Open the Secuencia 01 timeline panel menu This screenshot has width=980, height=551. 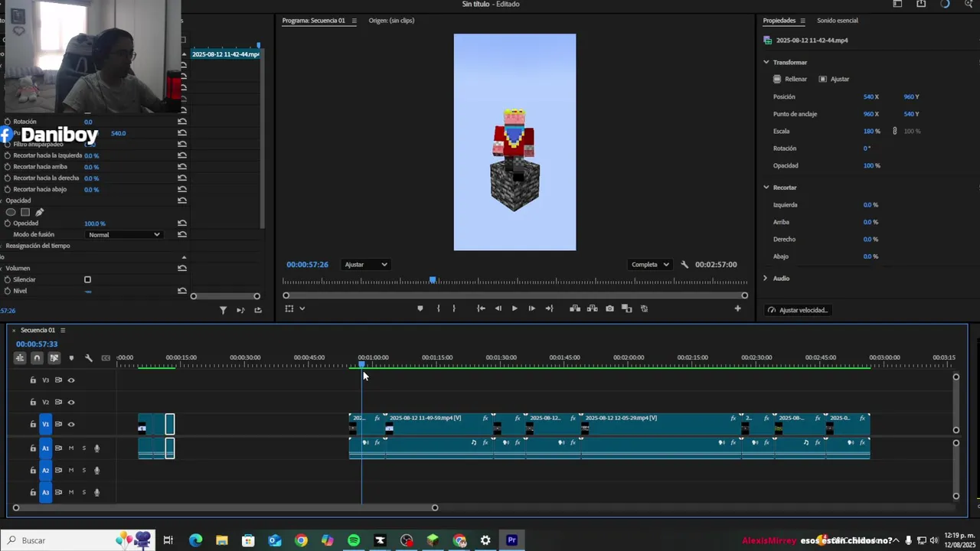63,331
